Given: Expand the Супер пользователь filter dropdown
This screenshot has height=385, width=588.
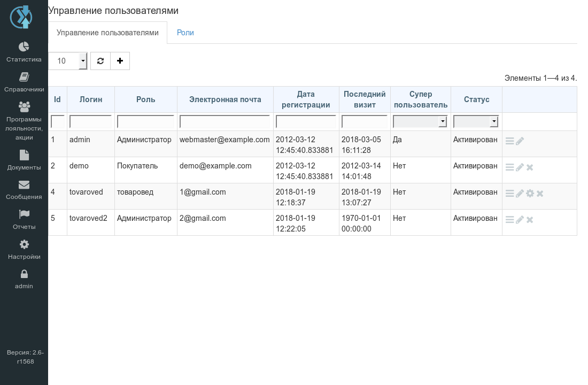Looking at the screenshot, I should 420,121.
